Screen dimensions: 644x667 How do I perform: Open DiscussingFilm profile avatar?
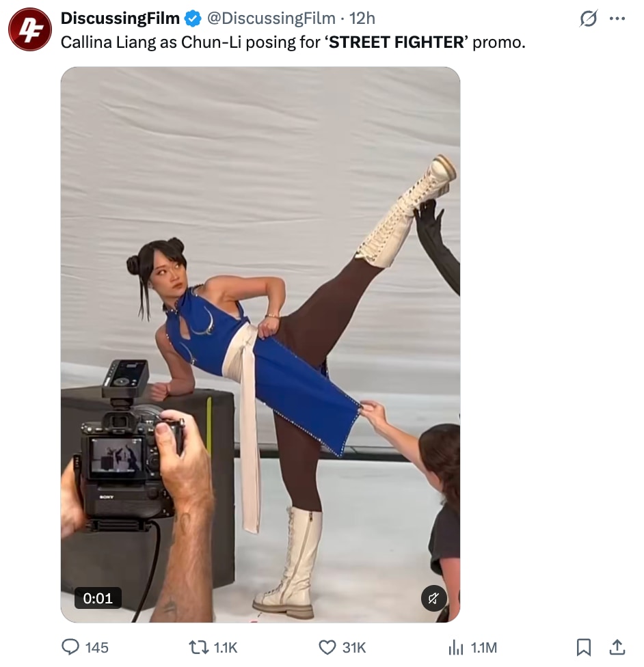pyautogui.click(x=30, y=29)
